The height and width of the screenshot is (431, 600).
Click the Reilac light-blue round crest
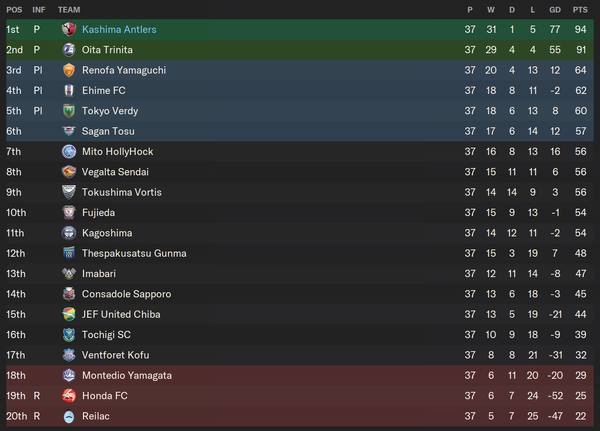click(69, 416)
